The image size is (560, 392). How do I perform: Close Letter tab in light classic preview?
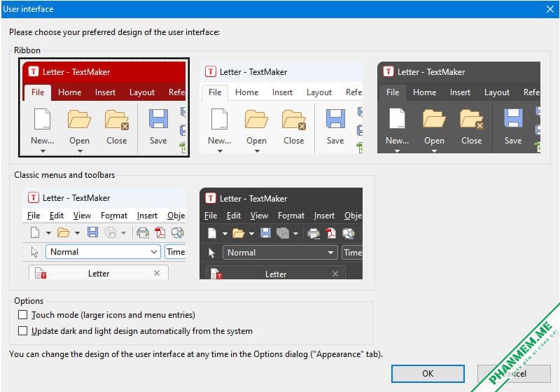coord(156,273)
